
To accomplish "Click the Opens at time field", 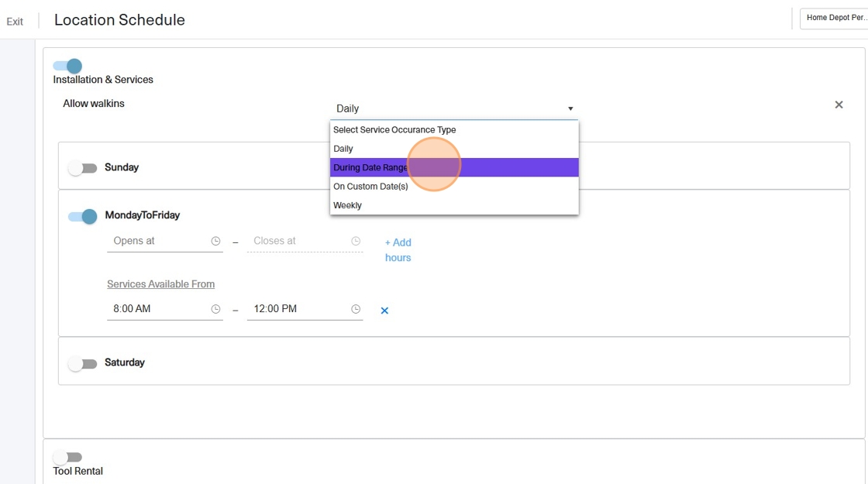I will [x=157, y=242].
